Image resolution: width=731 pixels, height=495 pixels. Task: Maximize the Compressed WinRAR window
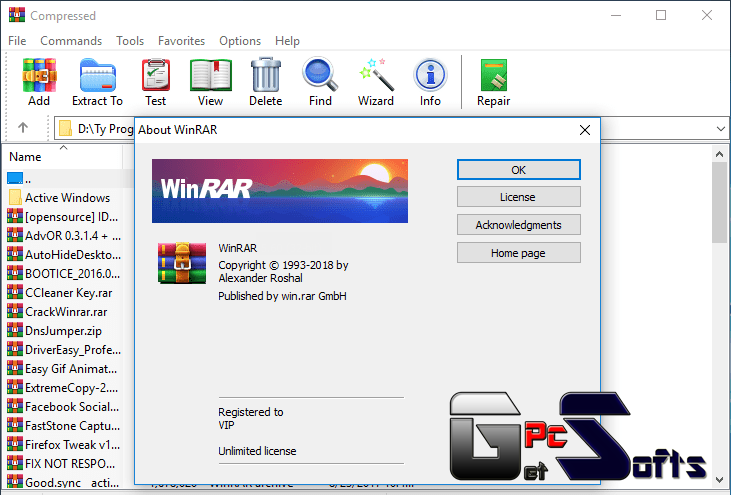(661, 15)
